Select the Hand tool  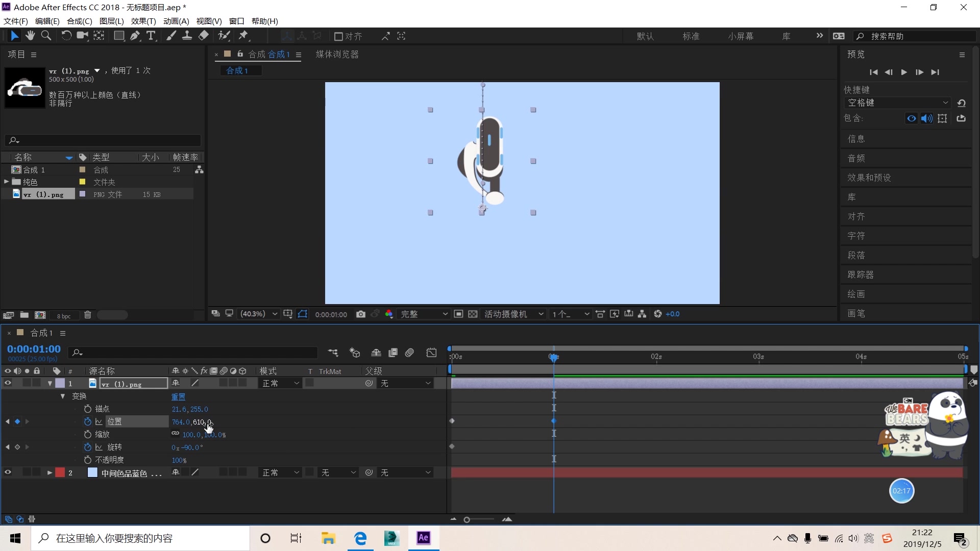point(30,36)
